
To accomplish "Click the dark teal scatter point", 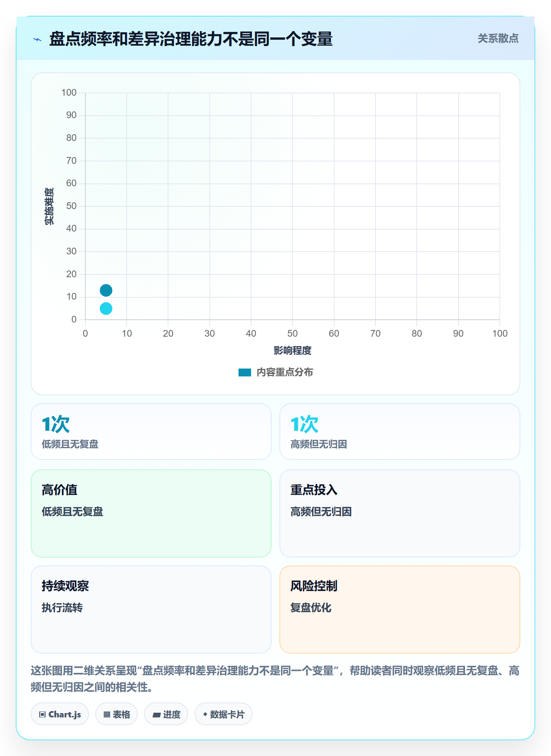I will pos(106,291).
